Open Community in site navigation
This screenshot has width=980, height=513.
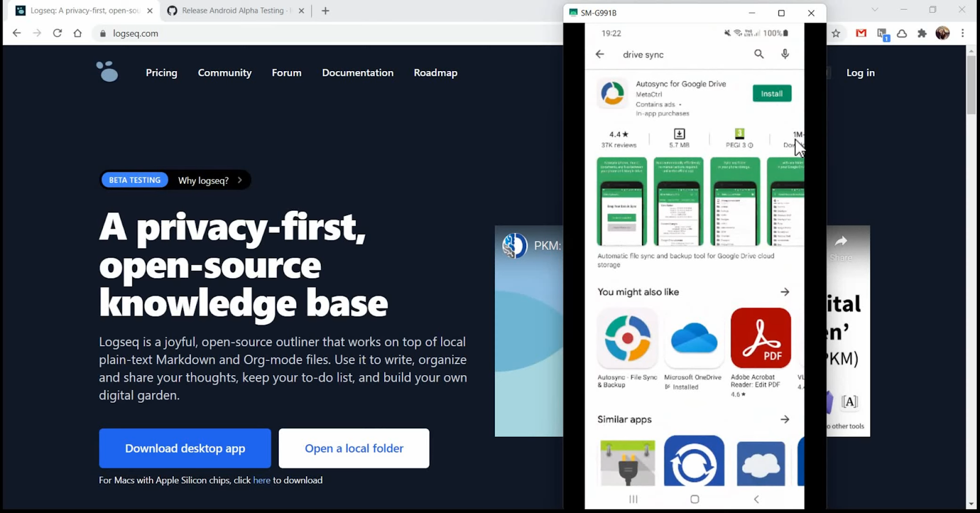tap(225, 72)
